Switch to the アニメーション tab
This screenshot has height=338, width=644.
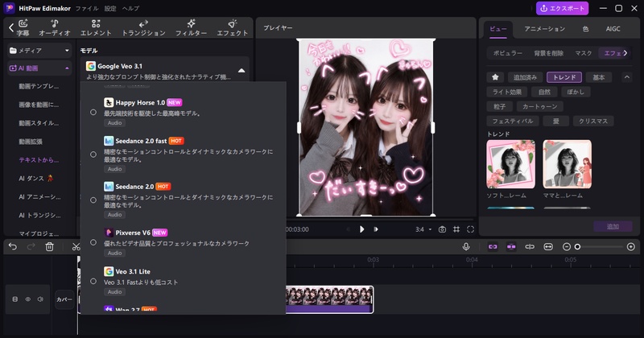pos(545,29)
